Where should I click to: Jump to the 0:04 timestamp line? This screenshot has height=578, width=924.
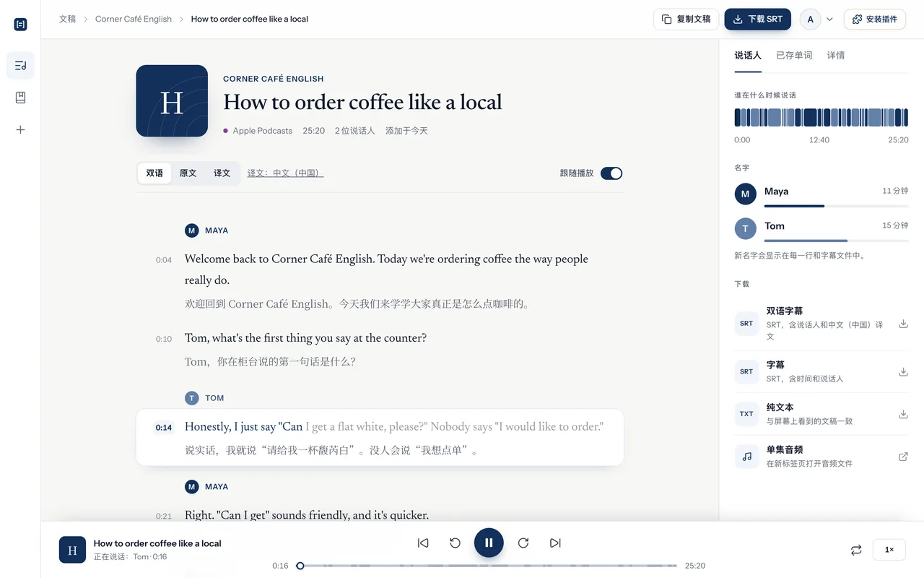pos(164,260)
